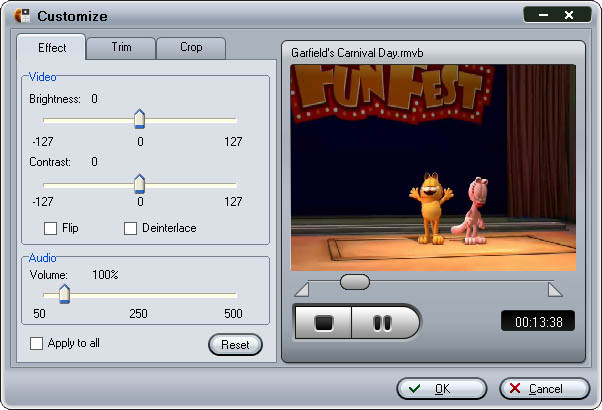Click the Garfield video preview frame
The height and width of the screenshot is (410, 602).
433,168
